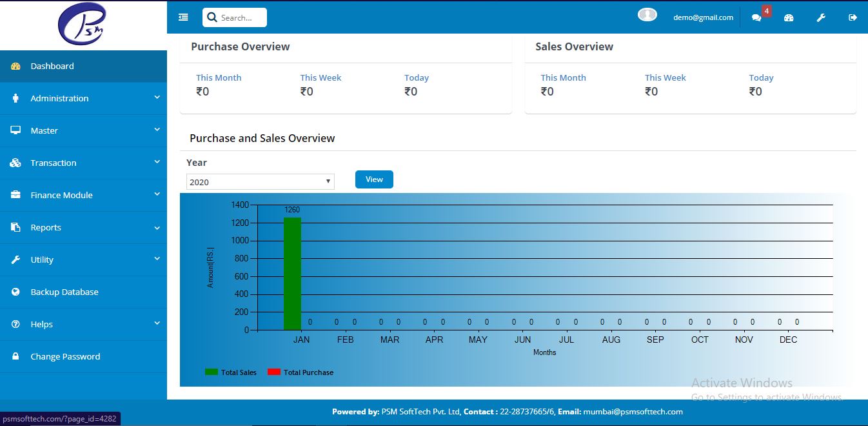Image resolution: width=868 pixels, height=426 pixels.
Task: Click the logout icon
Action: tap(853, 17)
